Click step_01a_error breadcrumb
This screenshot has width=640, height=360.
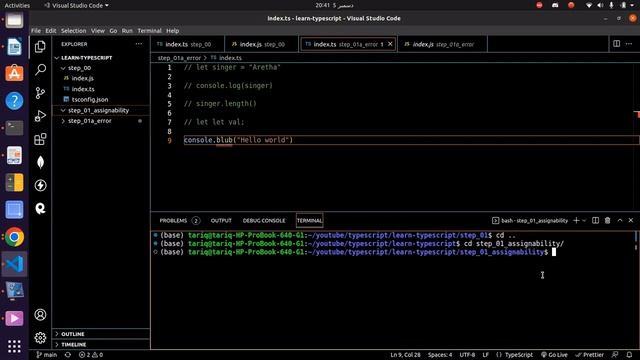pyautogui.click(x=179, y=58)
